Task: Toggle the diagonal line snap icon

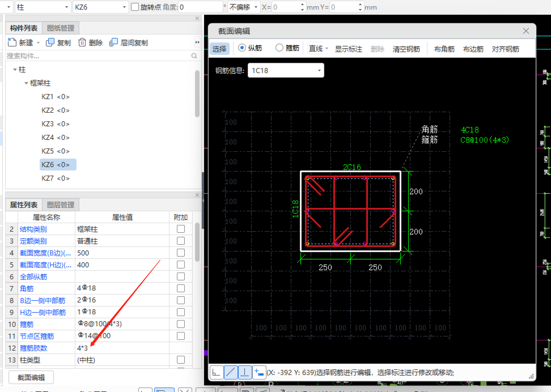Action: pos(231,372)
